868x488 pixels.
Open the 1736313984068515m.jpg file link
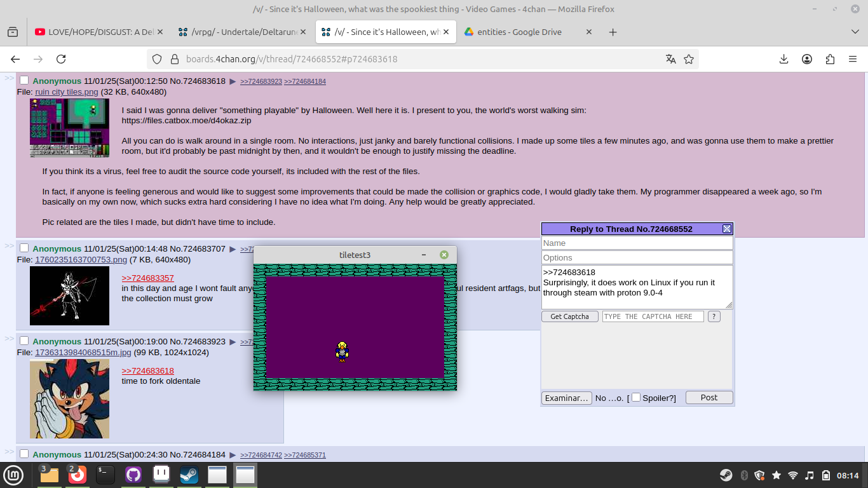[83, 353]
